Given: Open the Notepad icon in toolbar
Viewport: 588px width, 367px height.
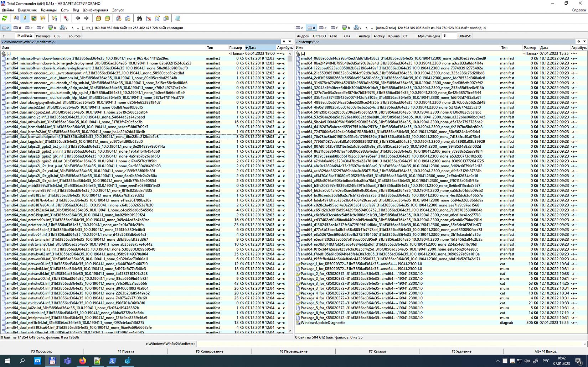Looking at the screenshot, I should 178,18.
